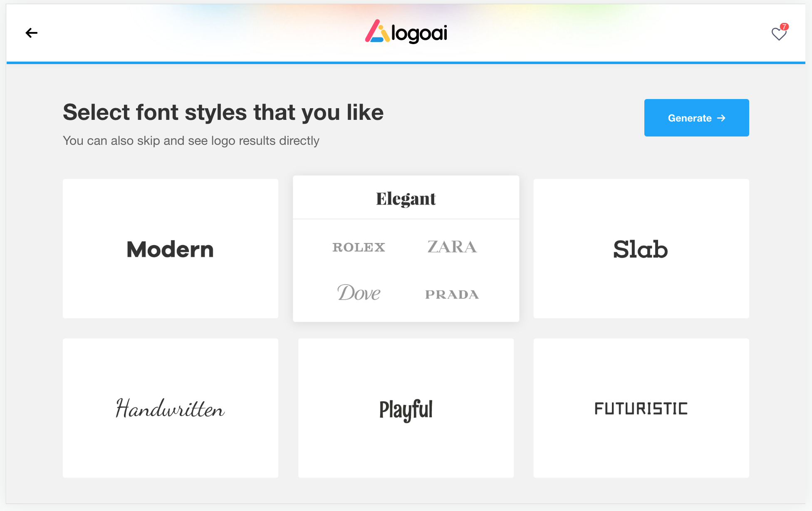The height and width of the screenshot is (511, 812).
Task: Pick the Futuristic font style
Action: [x=641, y=408]
